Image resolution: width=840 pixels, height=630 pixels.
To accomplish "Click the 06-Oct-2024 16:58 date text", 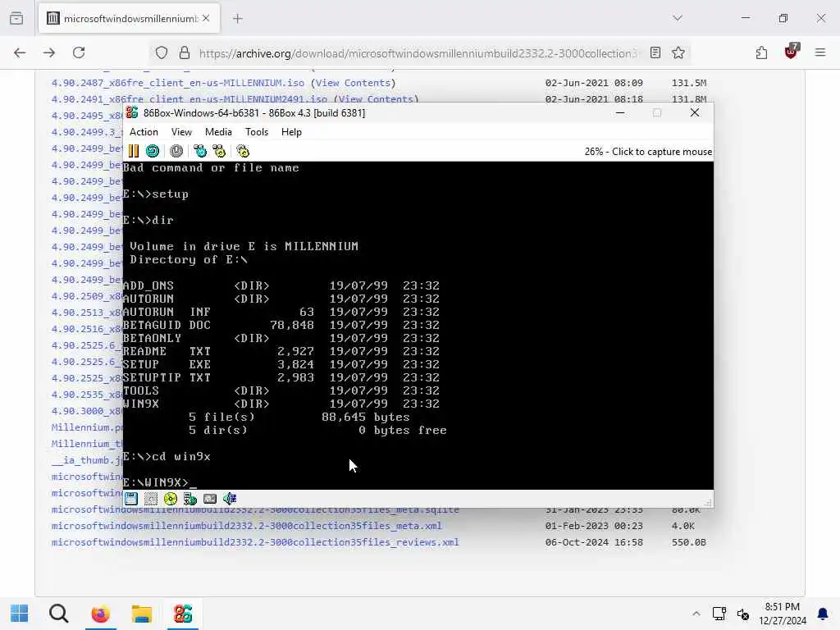I will click(x=594, y=542).
